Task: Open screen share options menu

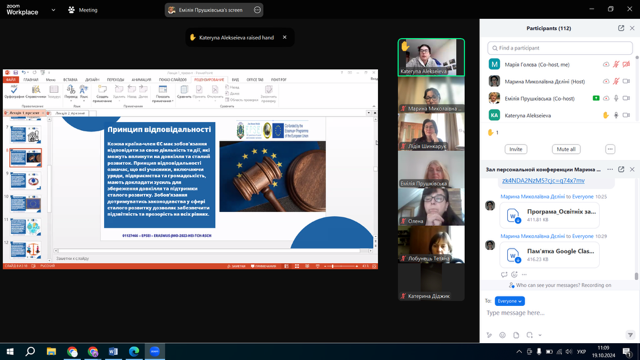Action: click(x=257, y=10)
